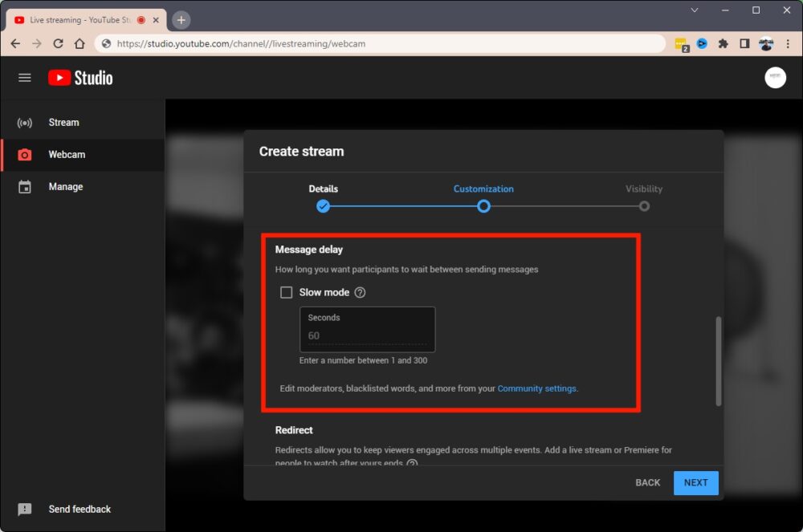Click the Slow mode help icon
This screenshot has width=803, height=532.
360,293
